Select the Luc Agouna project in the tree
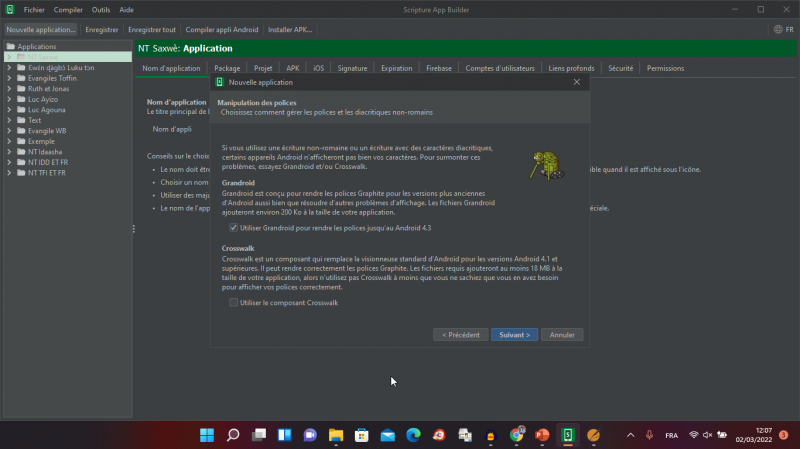The height and width of the screenshot is (449, 800). [x=48, y=109]
